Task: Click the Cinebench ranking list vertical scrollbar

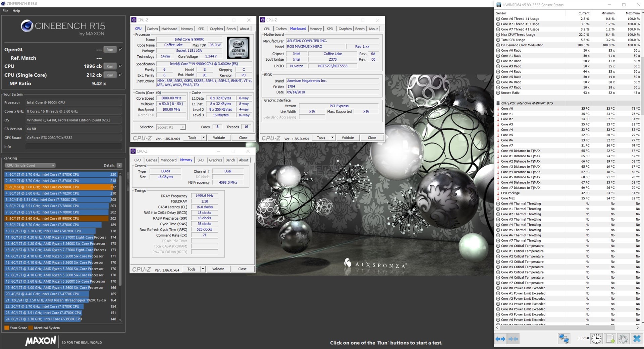Action: pos(120,235)
